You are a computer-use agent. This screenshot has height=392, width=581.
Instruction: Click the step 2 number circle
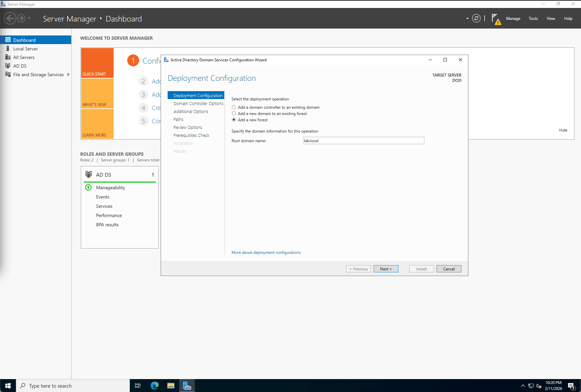143,81
